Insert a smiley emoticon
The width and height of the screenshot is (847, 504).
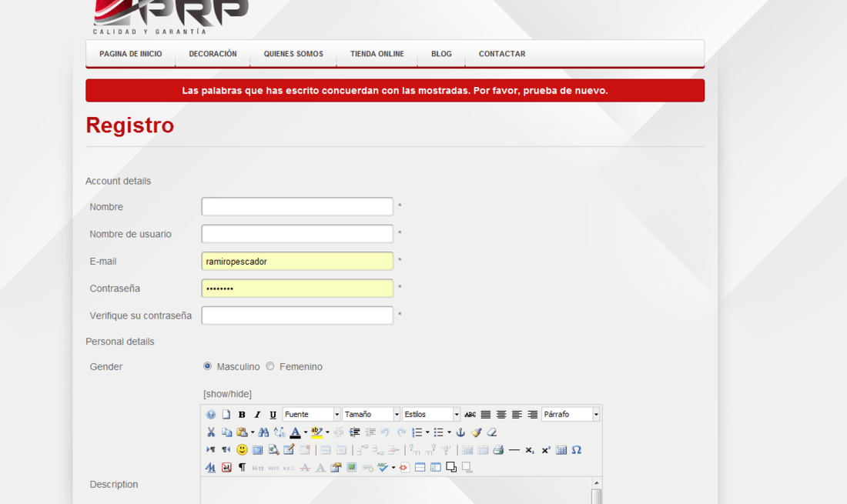pos(242,450)
